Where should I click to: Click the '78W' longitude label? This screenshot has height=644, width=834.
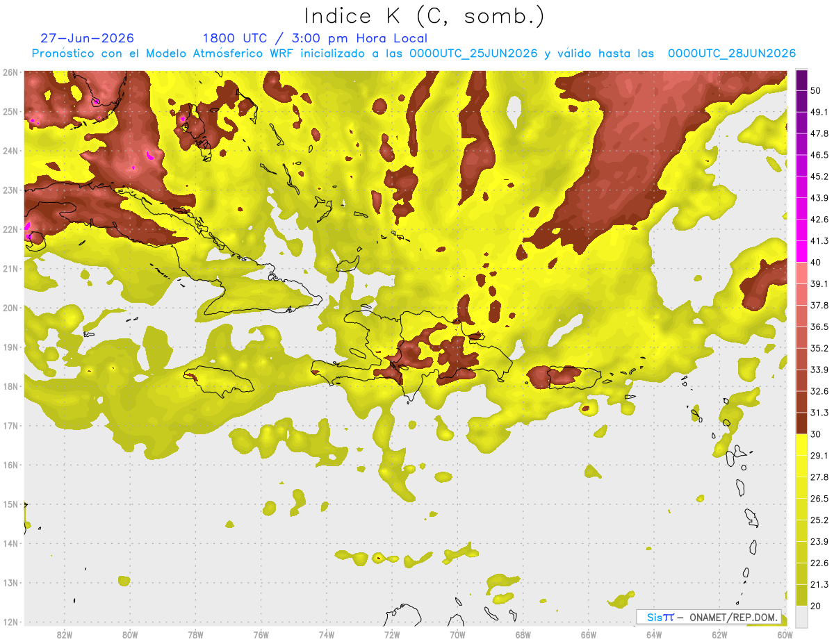196,635
